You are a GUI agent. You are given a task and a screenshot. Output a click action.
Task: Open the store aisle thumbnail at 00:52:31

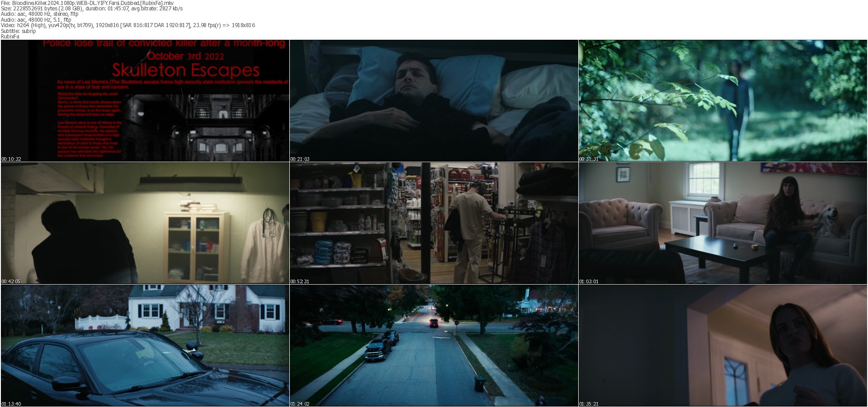[434, 223]
